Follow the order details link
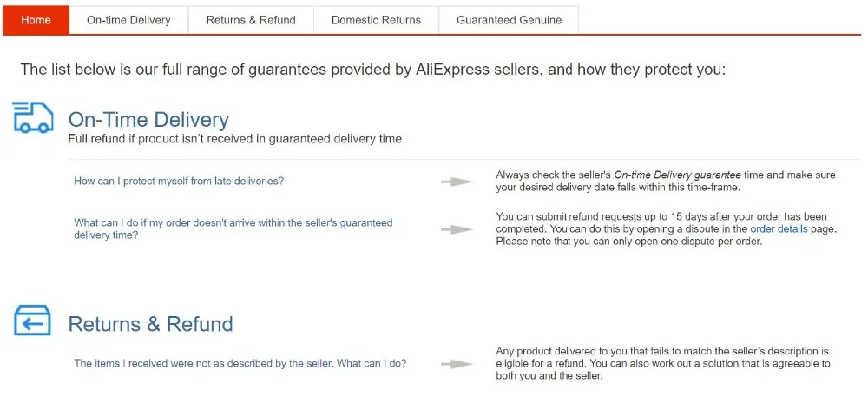Screen dimensions: 868x417 click(779, 229)
